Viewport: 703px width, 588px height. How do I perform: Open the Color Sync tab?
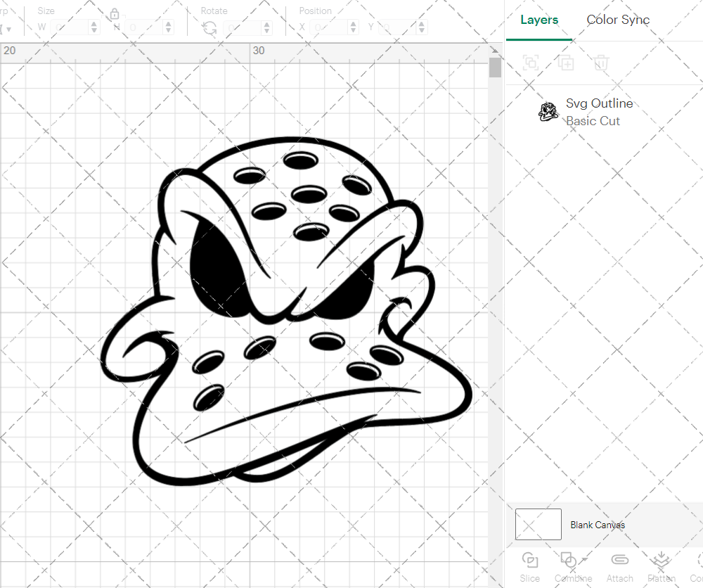pos(618,20)
